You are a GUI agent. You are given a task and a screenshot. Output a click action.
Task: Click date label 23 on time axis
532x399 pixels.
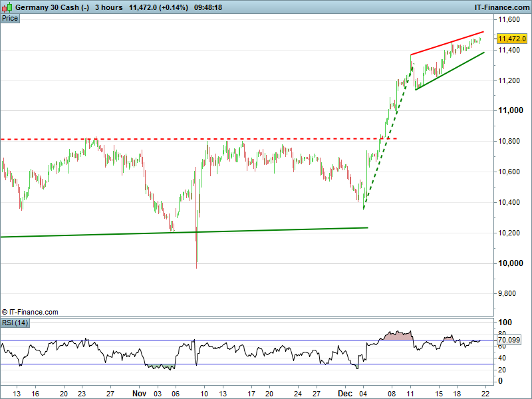pos(82,394)
